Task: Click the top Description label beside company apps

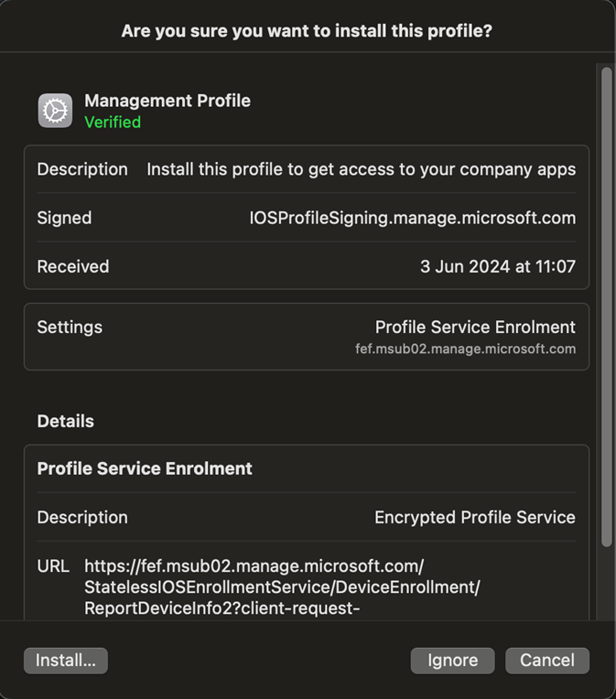Action: (82, 169)
